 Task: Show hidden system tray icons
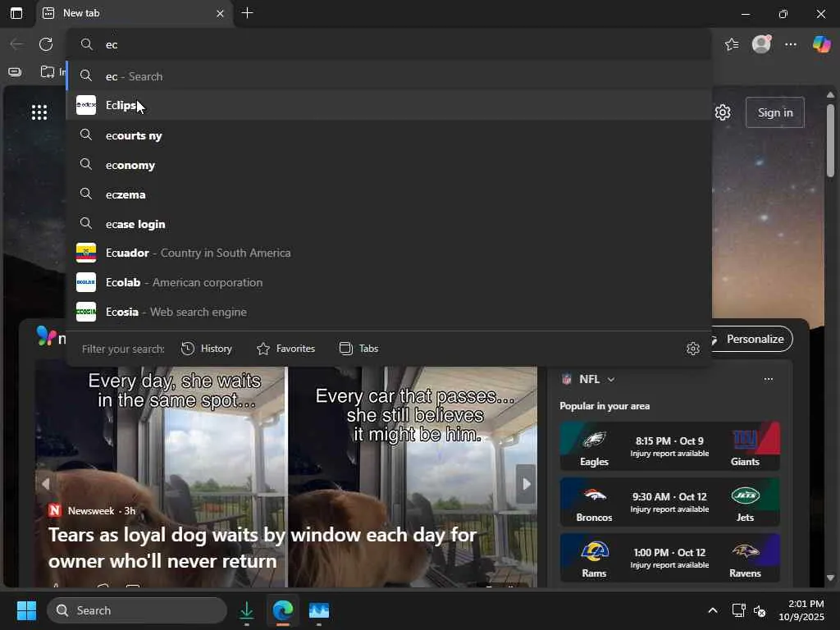(x=713, y=610)
